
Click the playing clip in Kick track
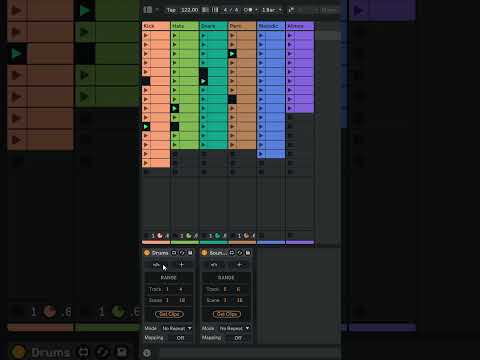tap(146, 127)
